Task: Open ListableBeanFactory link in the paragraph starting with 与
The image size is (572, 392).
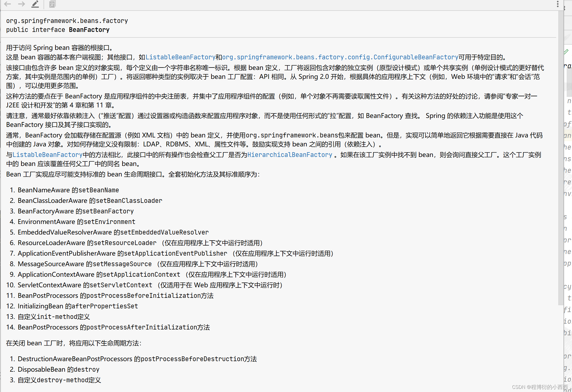Action: (x=48, y=155)
